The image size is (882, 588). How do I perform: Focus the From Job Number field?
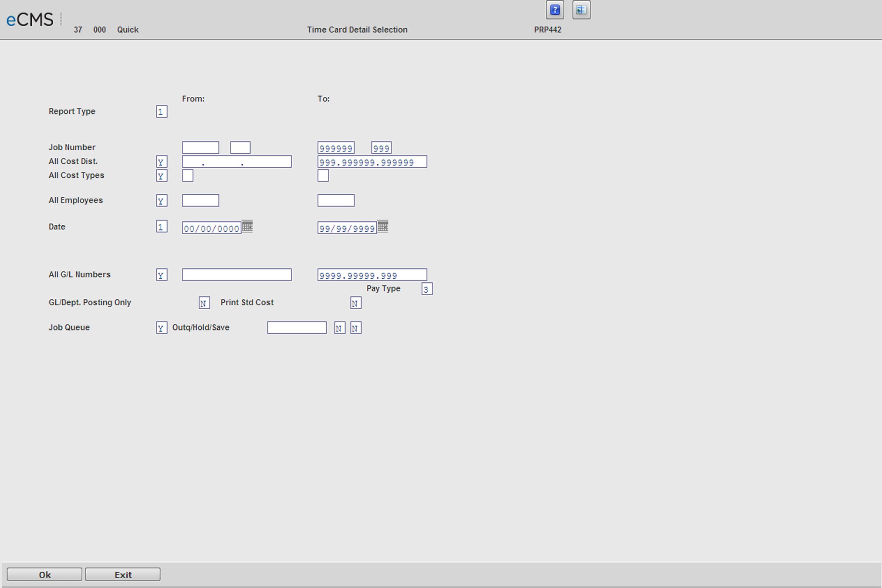click(x=200, y=148)
